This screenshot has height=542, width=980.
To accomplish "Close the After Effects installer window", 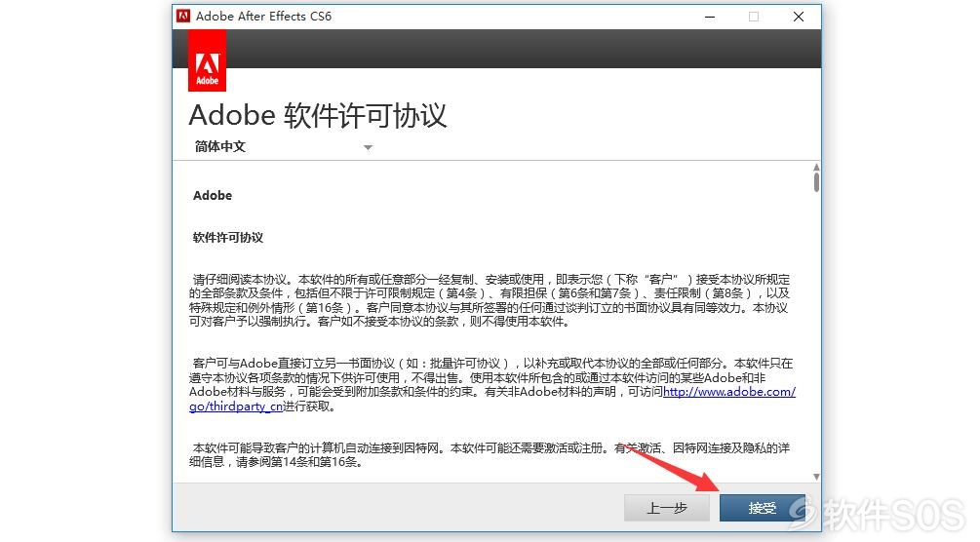I will click(x=798, y=17).
